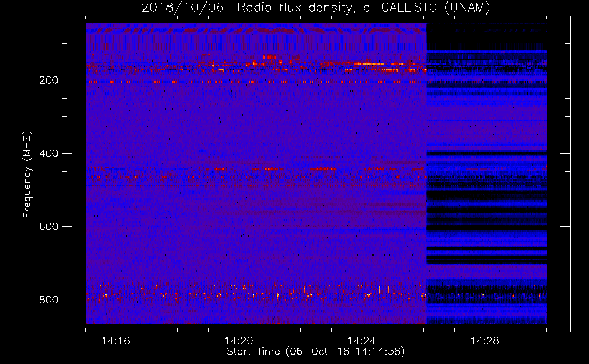Click the 14:20 time tick label
This screenshot has height=364, width=589.
coord(239,341)
